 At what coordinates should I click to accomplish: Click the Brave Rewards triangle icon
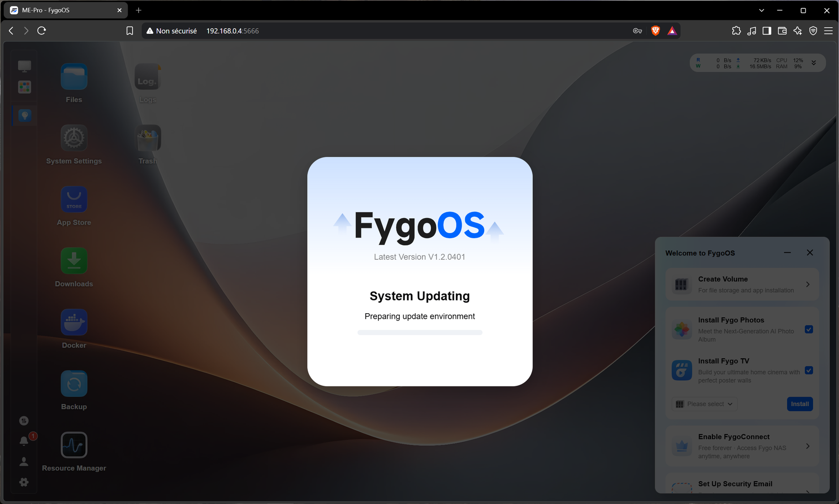pos(672,31)
